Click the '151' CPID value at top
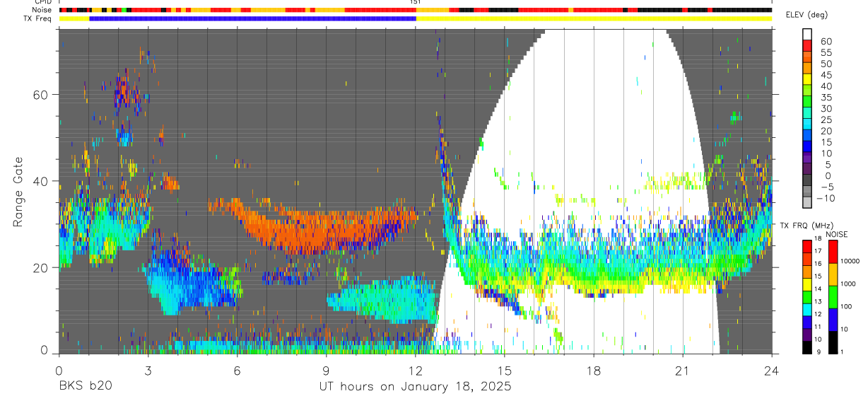The width and height of the screenshot is (868, 401). point(416,2)
